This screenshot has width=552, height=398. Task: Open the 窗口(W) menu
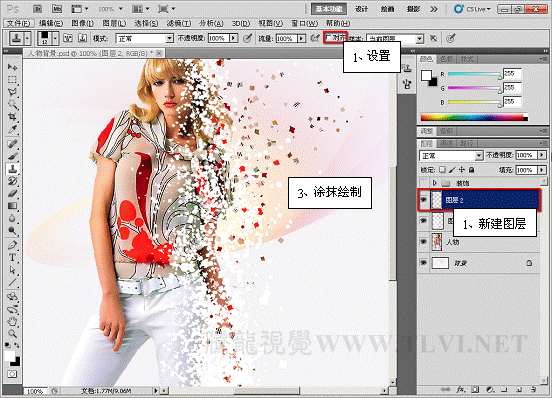click(x=305, y=23)
